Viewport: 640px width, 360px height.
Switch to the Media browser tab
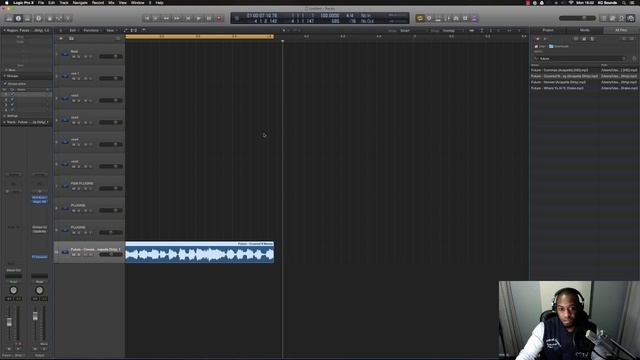click(584, 30)
